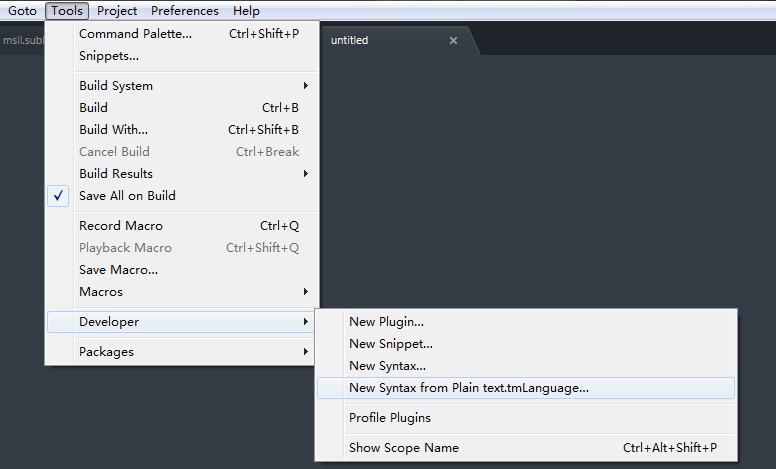Screen dimensions: 776x469
Task: Close the untitled tab
Action: pyautogui.click(x=453, y=41)
